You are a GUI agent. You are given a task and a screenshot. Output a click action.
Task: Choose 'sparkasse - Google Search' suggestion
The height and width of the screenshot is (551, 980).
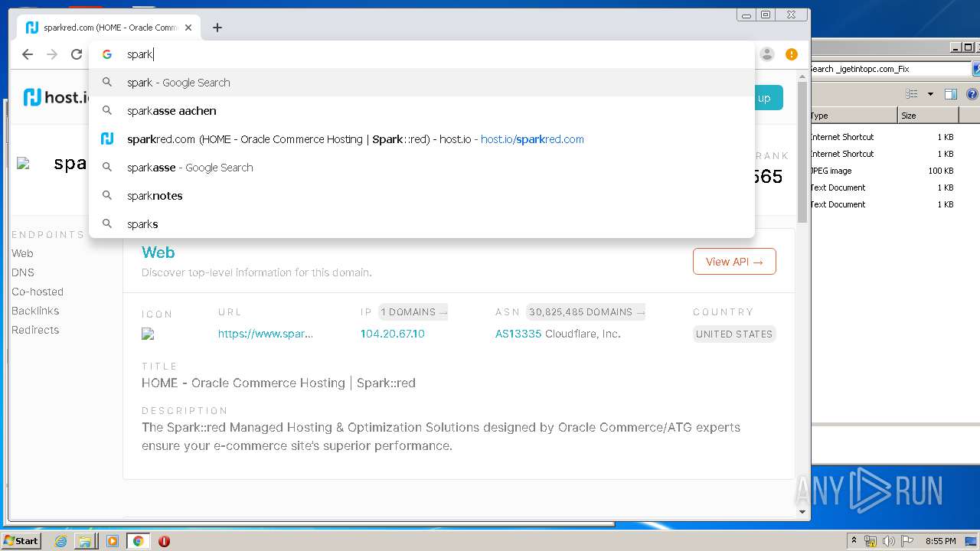(422, 168)
